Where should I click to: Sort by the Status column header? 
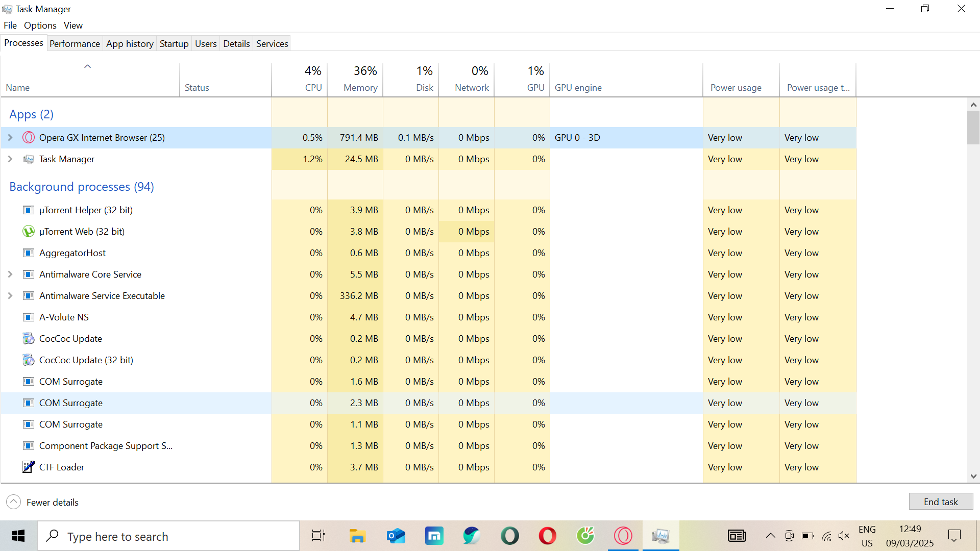[x=226, y=80]
